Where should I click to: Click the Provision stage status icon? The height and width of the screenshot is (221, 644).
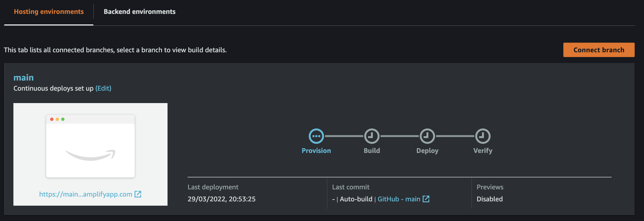pos(316,136)
